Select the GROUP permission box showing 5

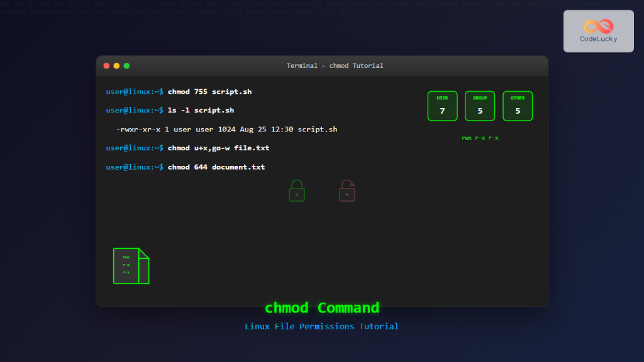pos(480,106)
